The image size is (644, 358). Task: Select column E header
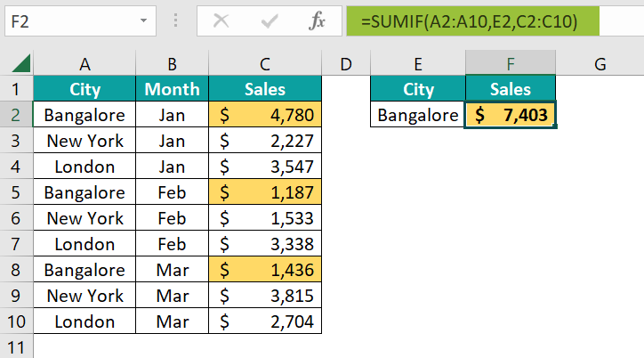click(418, 64)
